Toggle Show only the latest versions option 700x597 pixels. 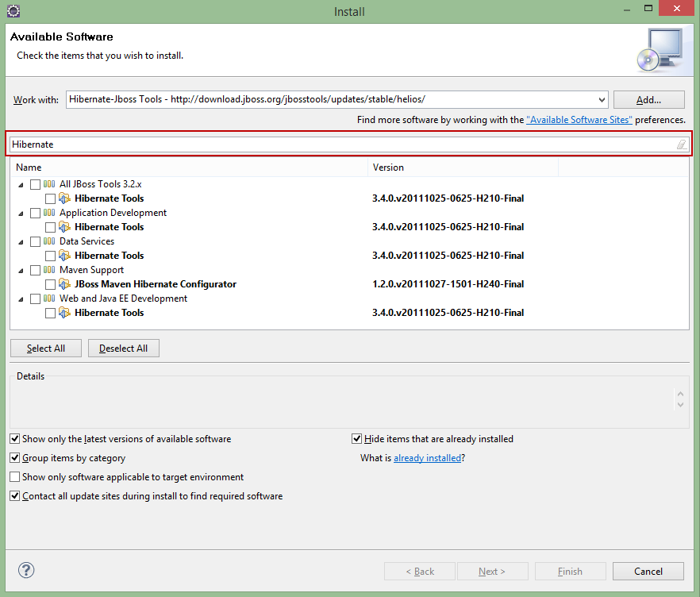15,439
